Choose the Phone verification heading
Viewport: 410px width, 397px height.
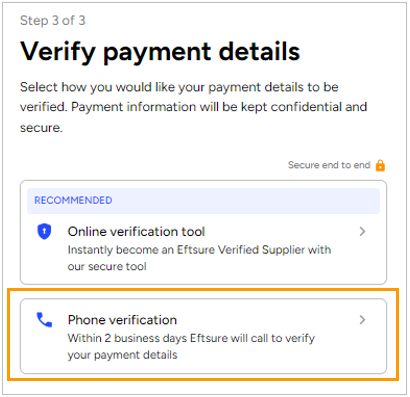pyautogui.click(x=122, y=320)
